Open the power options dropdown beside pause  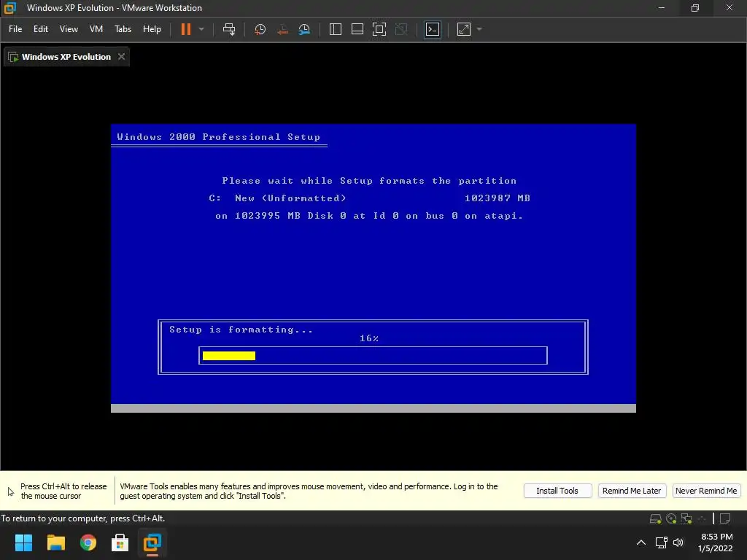[201, 29]
